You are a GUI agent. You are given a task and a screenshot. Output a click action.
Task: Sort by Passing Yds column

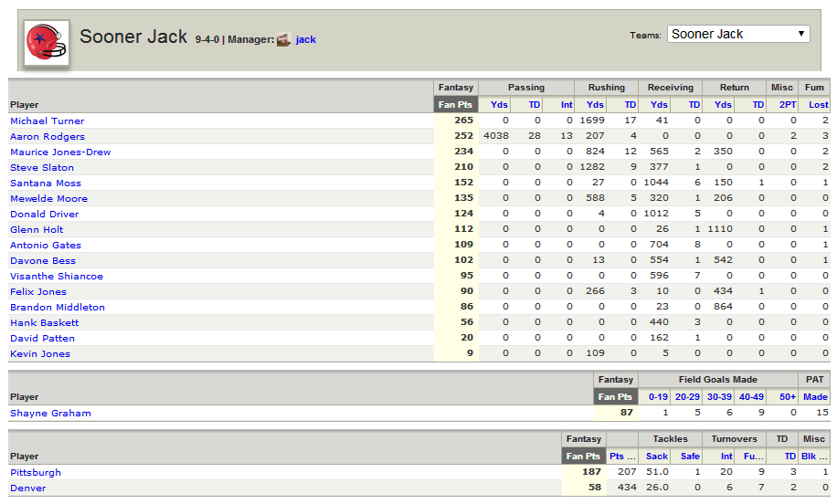[499, 104]
